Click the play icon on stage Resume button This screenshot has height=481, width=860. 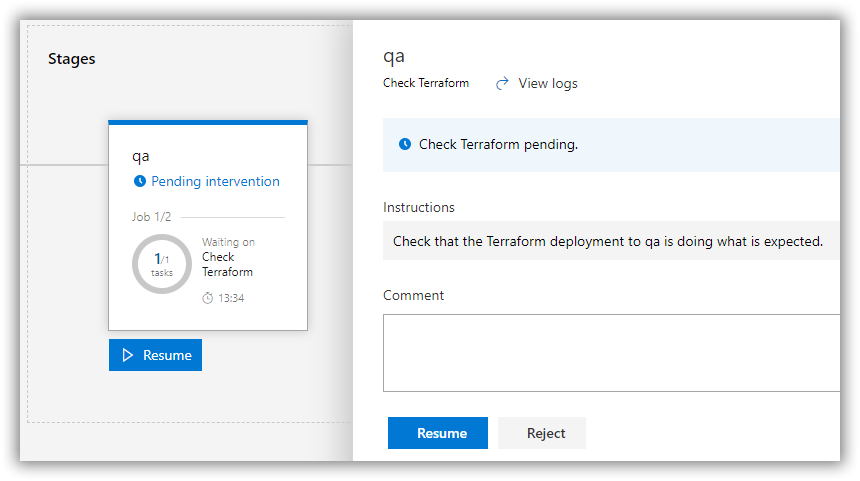[127, 355]
